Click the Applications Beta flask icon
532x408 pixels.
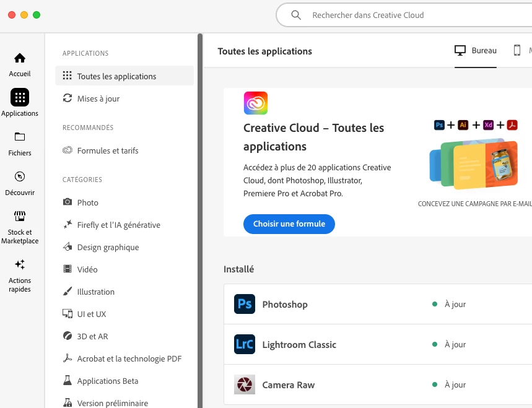(x=67, y=380)
